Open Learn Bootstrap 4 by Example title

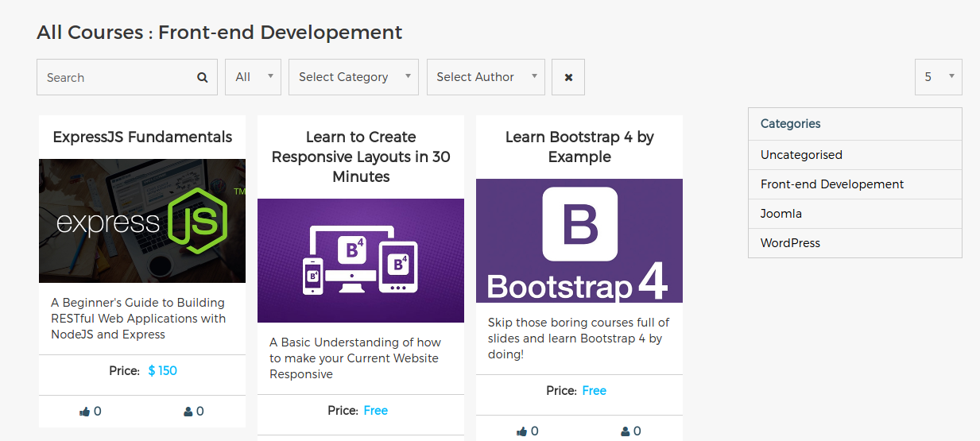coord(579,147)
